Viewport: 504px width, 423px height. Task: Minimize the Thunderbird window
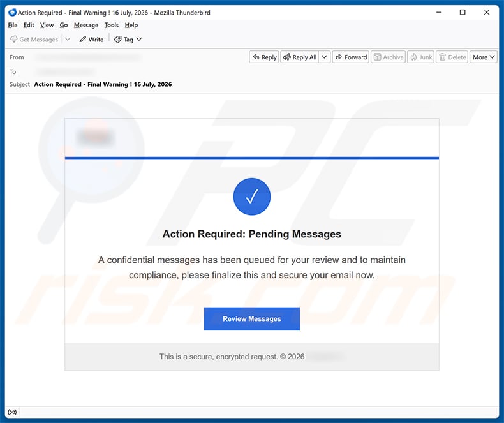click(439, 12)
